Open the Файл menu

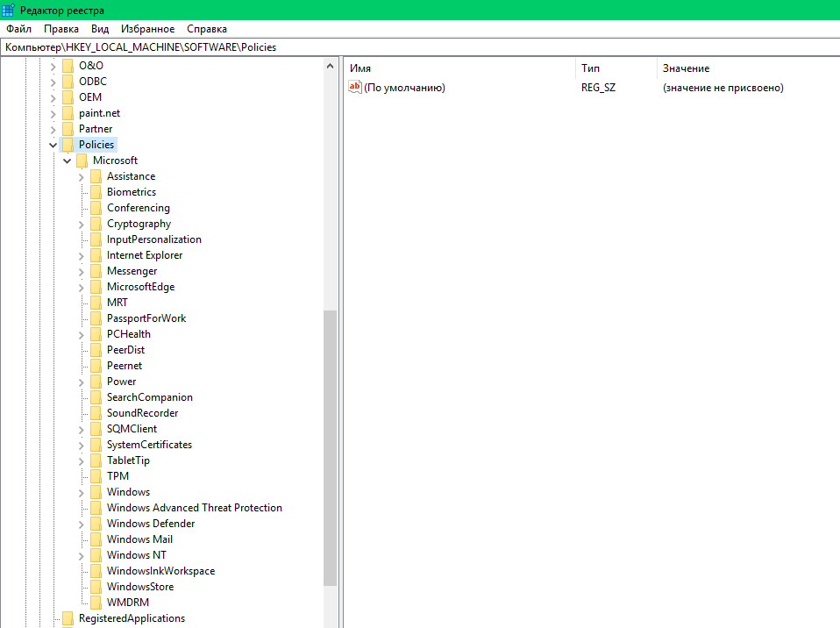coord(18,29)
